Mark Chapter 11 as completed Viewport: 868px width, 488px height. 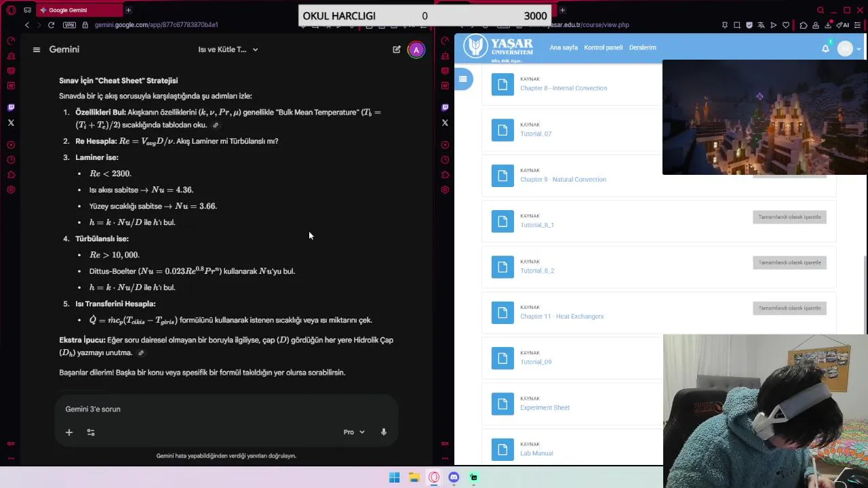(789, 308)
